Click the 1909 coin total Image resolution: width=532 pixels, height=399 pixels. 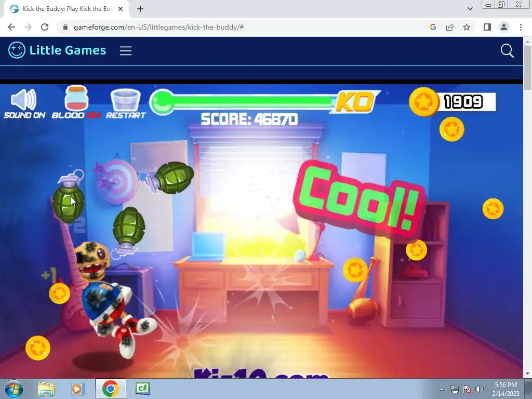(463, 102)
